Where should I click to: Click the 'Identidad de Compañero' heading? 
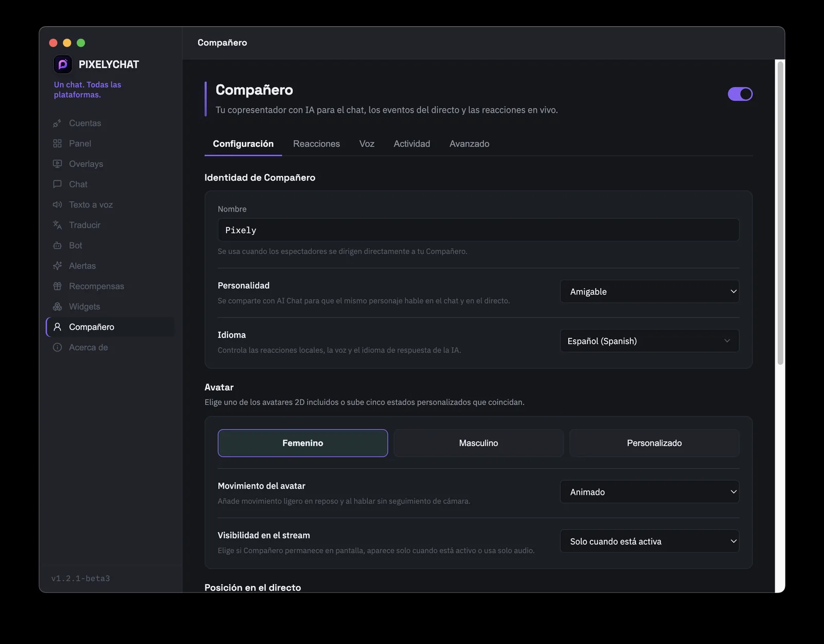pos(260,178)
